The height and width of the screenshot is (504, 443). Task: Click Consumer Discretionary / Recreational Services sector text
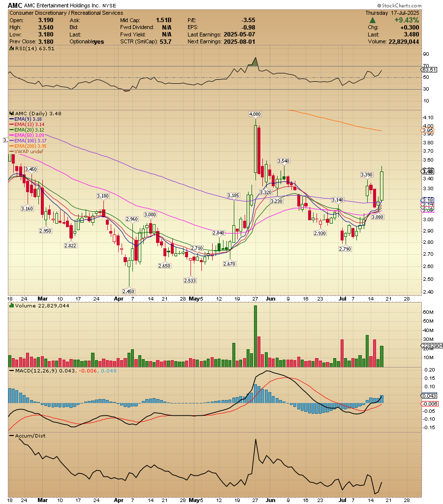[x=66, y=13]
